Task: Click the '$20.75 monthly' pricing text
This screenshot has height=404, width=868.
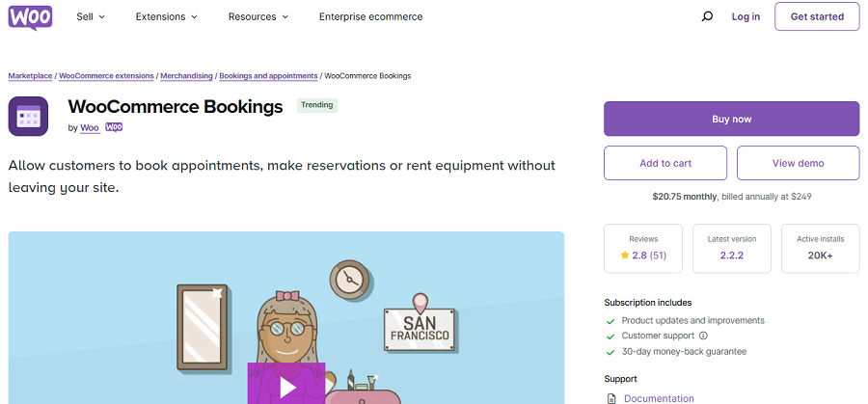Action: [x=685, y=197]
